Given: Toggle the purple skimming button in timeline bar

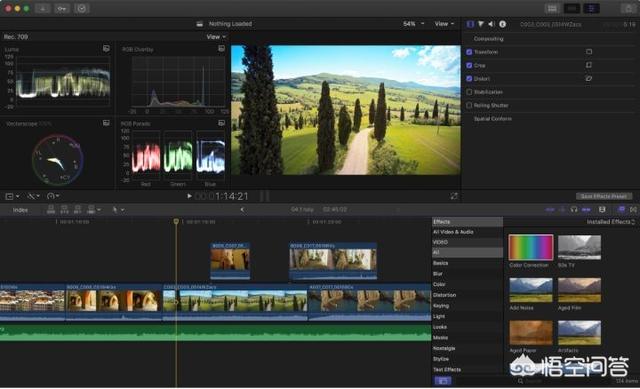Looking at the screenshot, I should click(550, 209).
